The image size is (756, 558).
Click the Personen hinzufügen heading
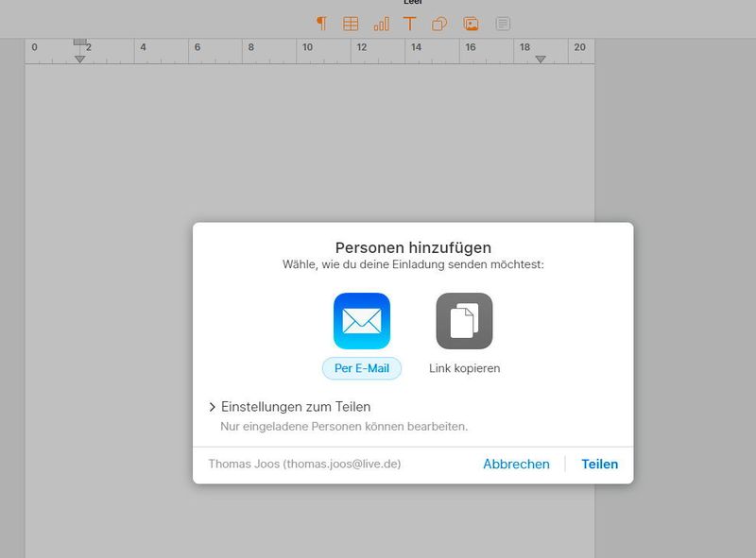coord(413,247)
